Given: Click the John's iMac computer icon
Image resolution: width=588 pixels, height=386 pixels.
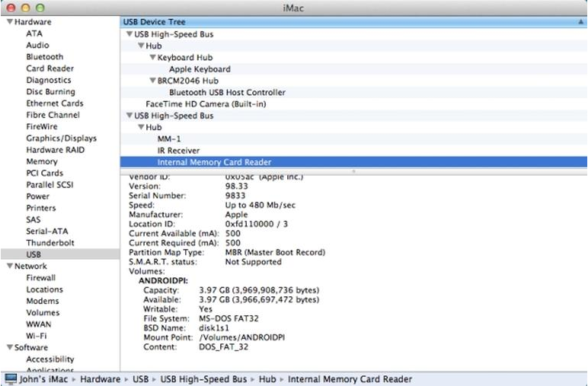Looking at the screenshot, I should (11, 379).
